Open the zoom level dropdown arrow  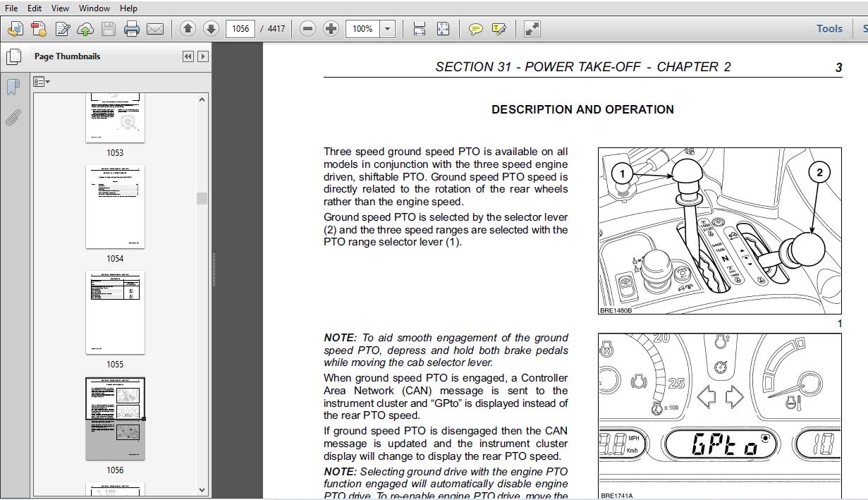pyautogui.click(x=388, y=29)
